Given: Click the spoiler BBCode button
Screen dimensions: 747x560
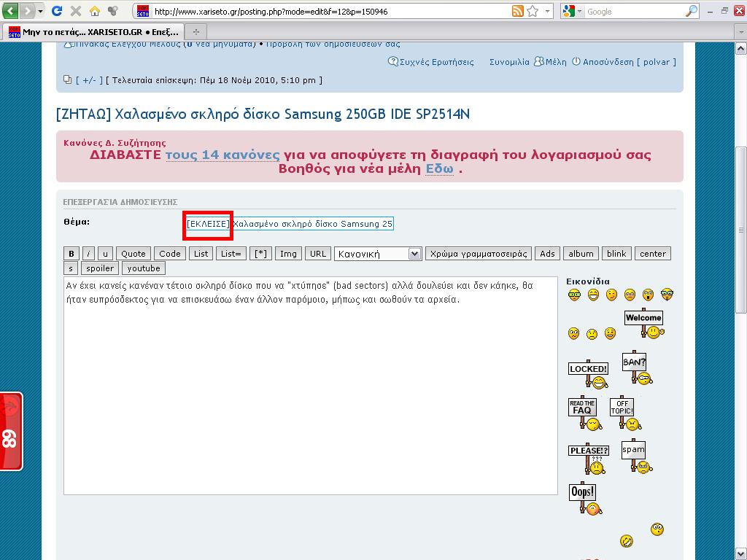Looking at the screenshot, I should click(x=100, y=268).
